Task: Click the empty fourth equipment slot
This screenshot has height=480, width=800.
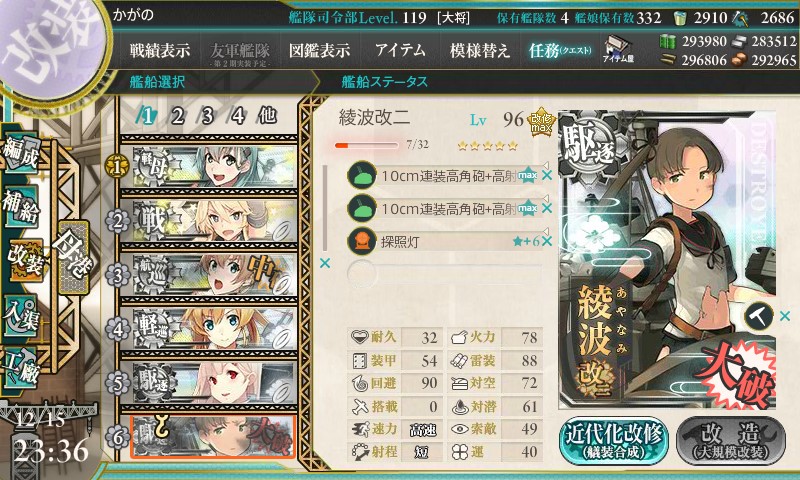Action: pyautogui.click(x=444, y=273)
